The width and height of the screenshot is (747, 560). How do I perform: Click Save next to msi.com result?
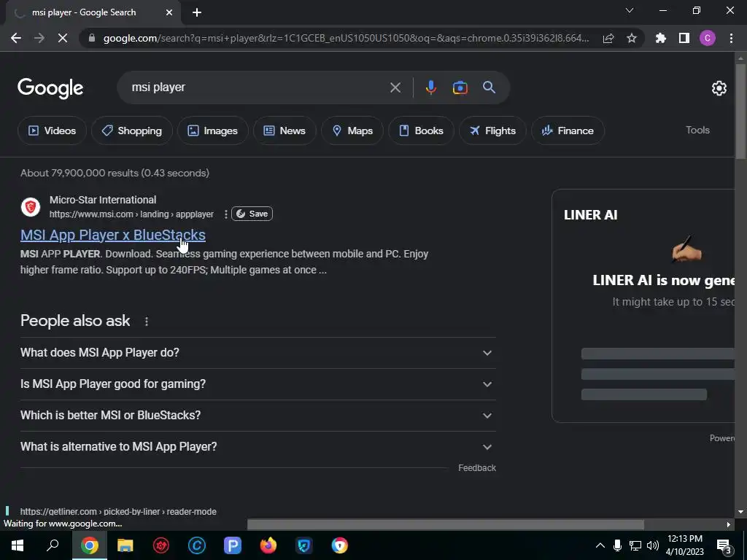click(x=252, y=214)
